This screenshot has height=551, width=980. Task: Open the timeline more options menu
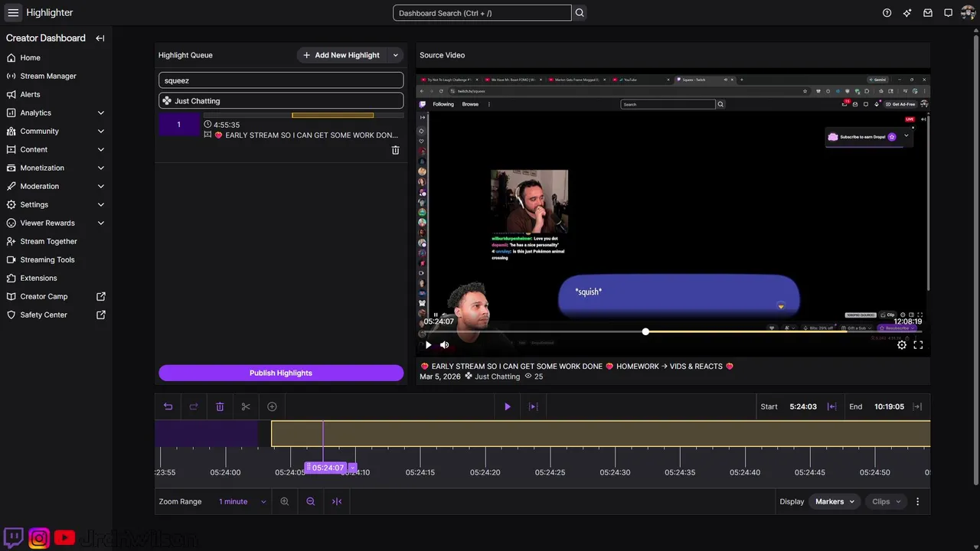pyautogui.click(x=918, y=501)
